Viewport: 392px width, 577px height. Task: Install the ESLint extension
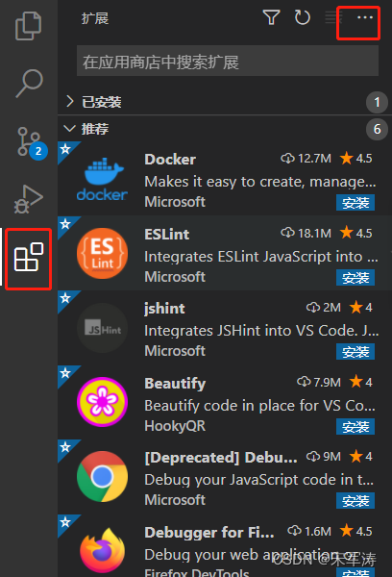click(355, 278)
